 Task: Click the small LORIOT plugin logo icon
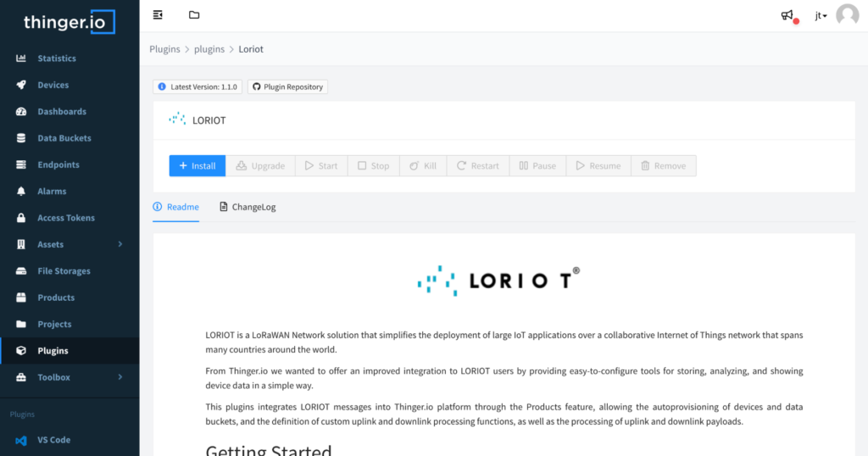pos(177,119)
